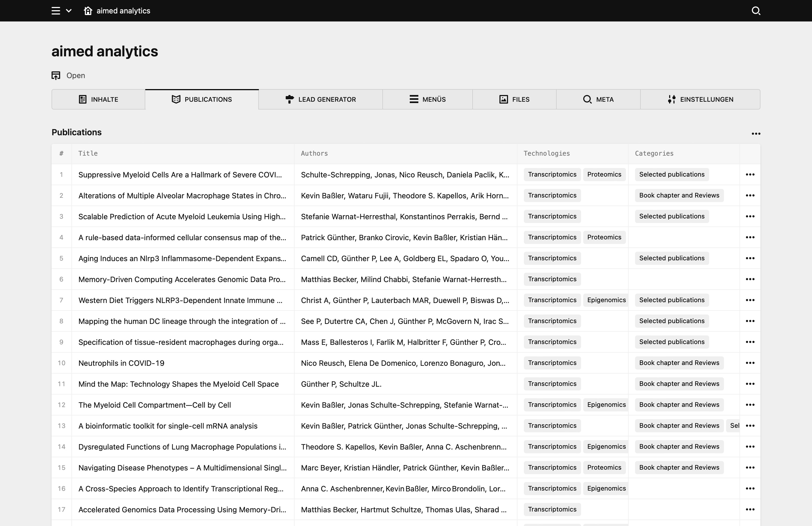Screen dimensions: 812x526
Task: Click Transcriptomics tag in Memory-Driven Computing row
Action: (x=552, y=279)
